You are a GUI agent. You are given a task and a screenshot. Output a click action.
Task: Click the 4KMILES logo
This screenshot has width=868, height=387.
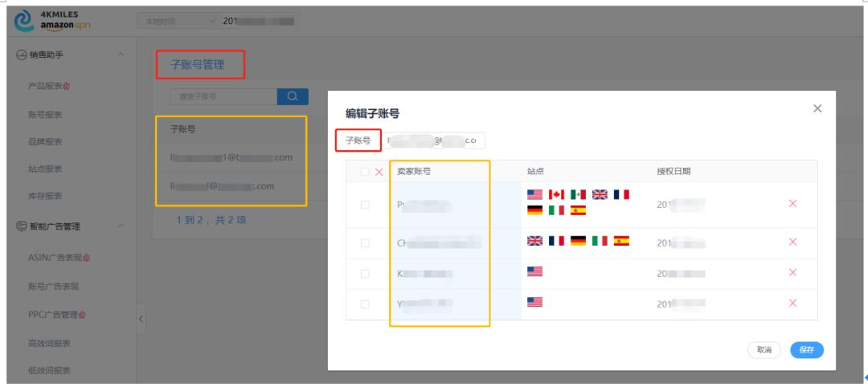tap(51, 20)
